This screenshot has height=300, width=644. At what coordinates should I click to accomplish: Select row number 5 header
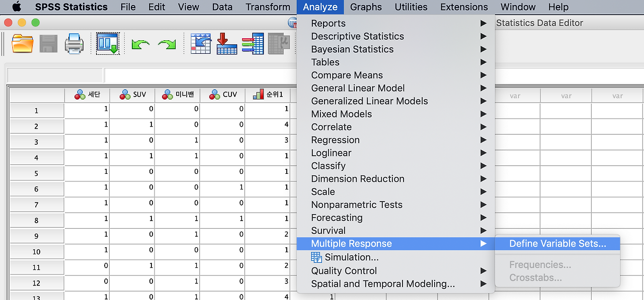[x=36, y=174]
